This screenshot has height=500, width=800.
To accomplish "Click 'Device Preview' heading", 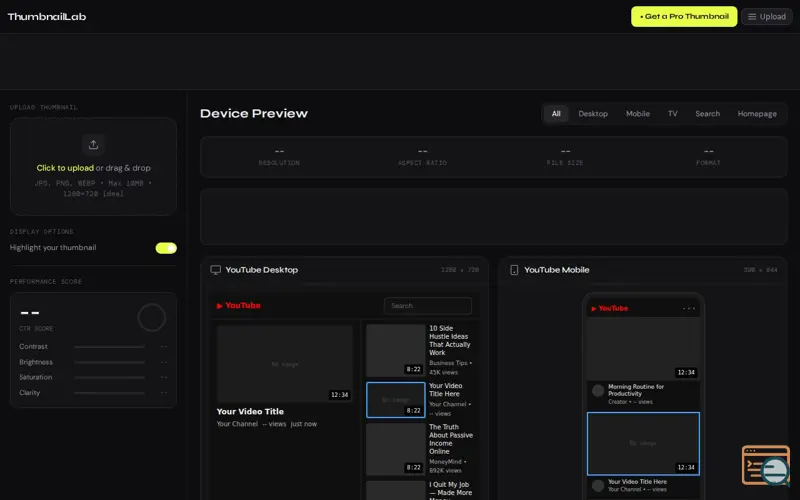I will tap(254, 114).
